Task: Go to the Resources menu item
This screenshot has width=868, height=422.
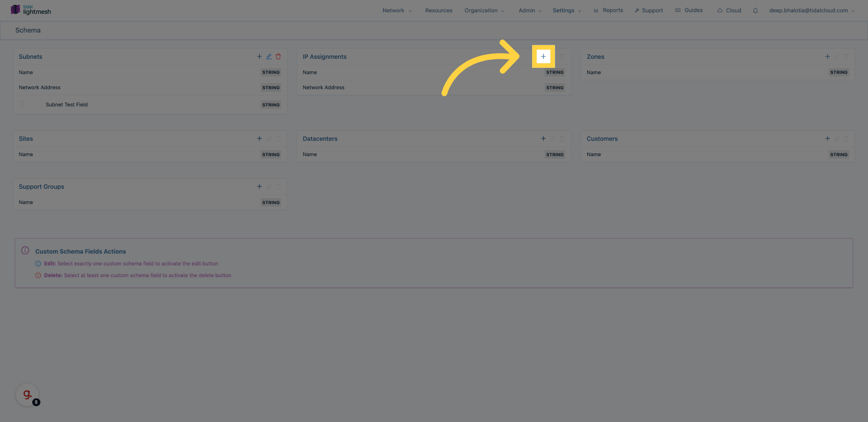Action: 439,10
